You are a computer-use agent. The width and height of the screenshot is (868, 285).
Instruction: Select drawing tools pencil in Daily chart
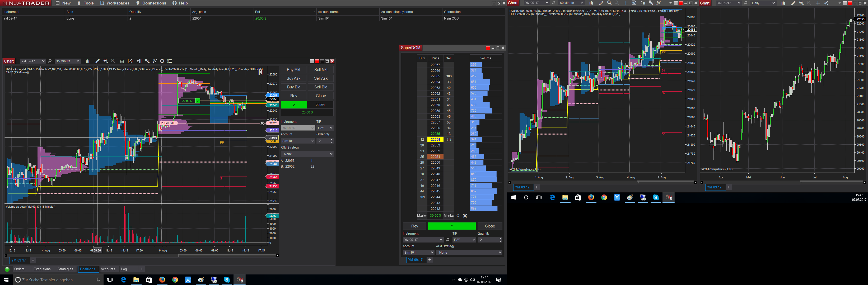(x=793, y=3)
